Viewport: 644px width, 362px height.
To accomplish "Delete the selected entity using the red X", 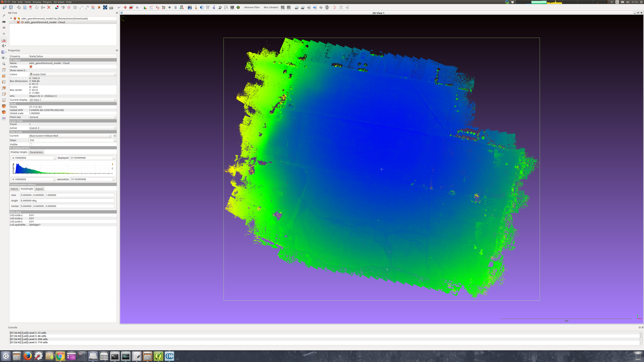I will point(49,8).
